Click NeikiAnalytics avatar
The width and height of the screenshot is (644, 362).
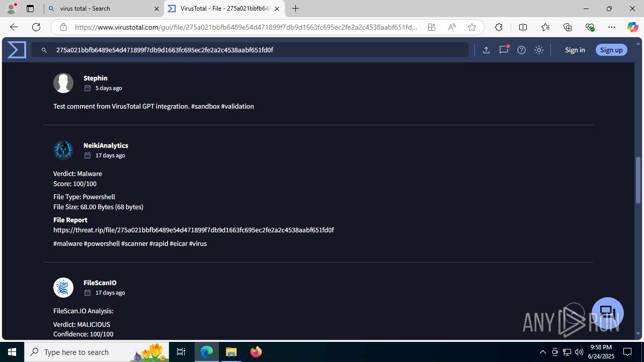point(63,150)
